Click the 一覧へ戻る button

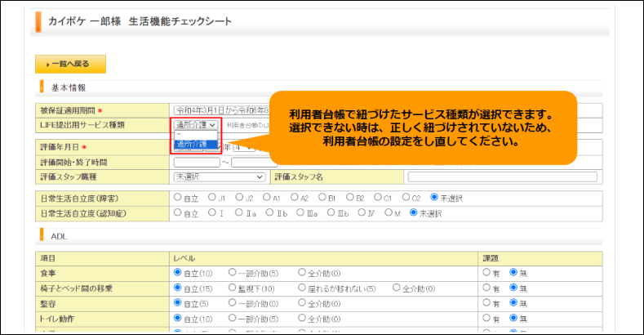(x=70, y=64)
